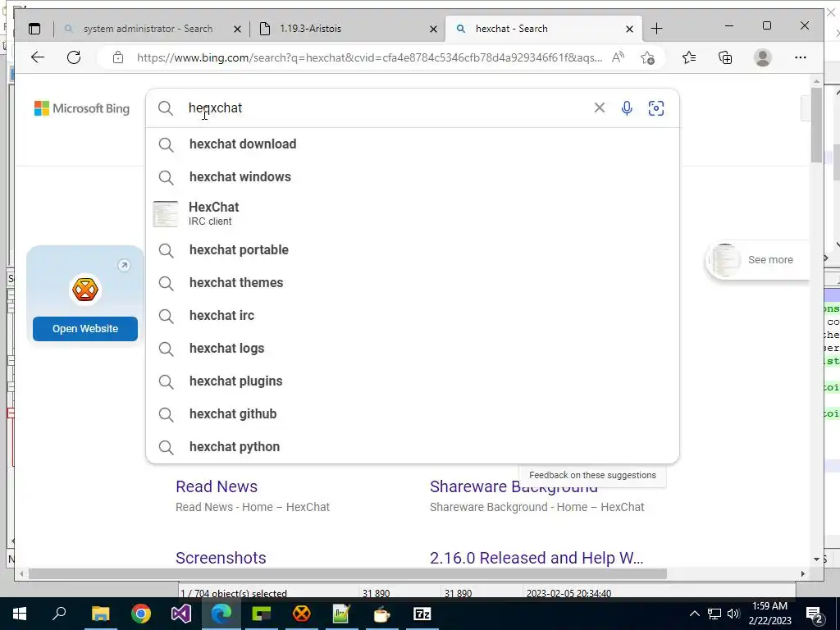Open the coffee cup app in taskbar
This screenshot has width=840, height=630.
(381, 614)
